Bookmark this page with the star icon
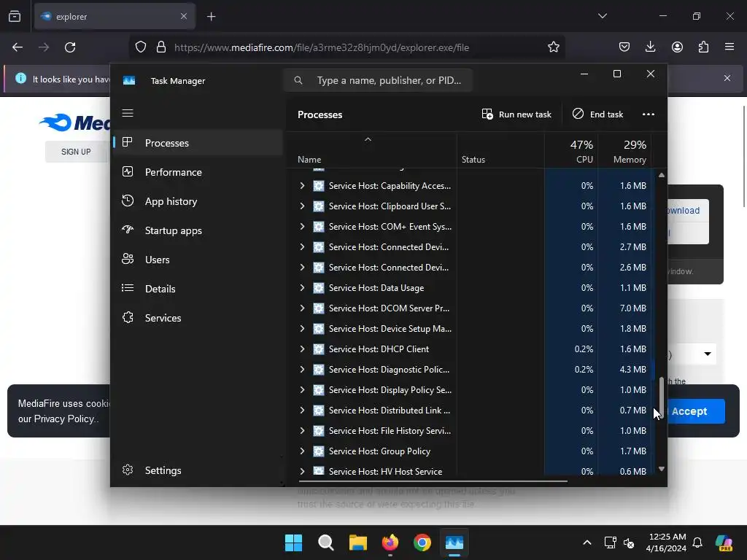747x560 pixels. coord(553,47)
